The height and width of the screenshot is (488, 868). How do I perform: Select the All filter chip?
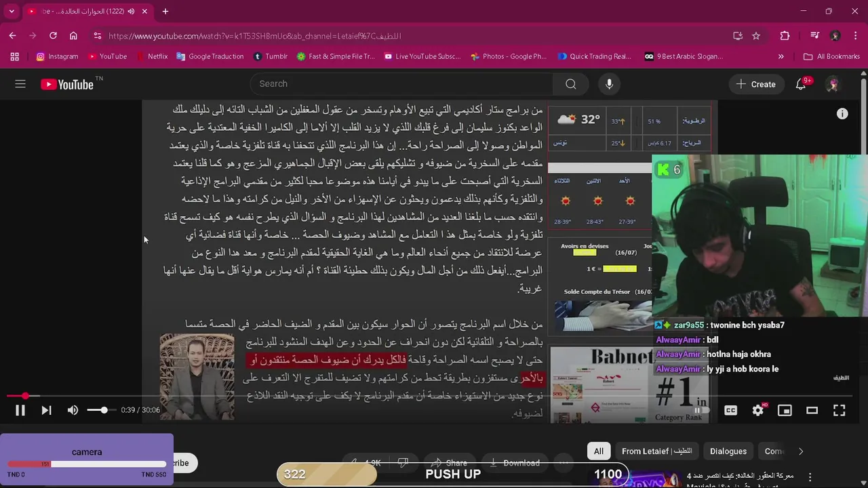coord(599,451)
